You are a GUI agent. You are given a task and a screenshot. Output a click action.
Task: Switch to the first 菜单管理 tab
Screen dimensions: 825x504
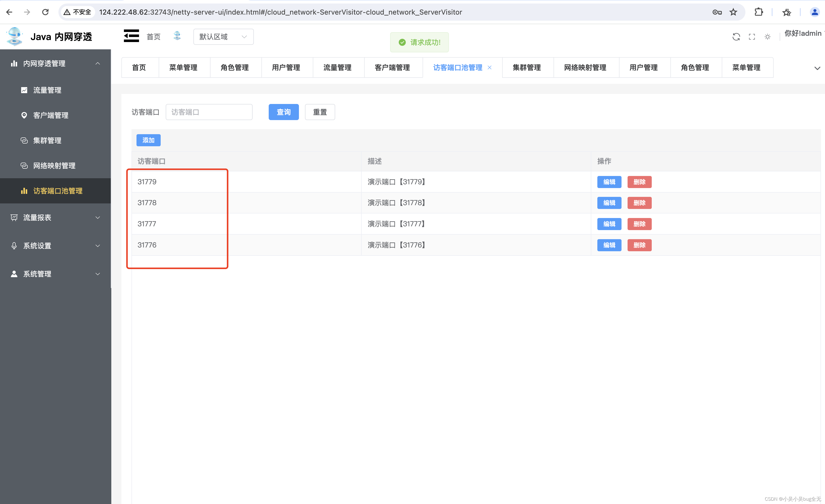point(184,68)
